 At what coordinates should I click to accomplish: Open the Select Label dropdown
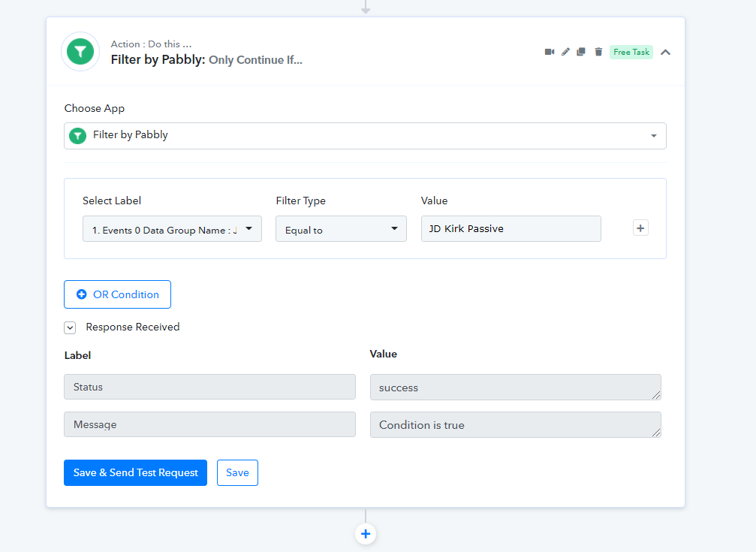pos(172,229)
